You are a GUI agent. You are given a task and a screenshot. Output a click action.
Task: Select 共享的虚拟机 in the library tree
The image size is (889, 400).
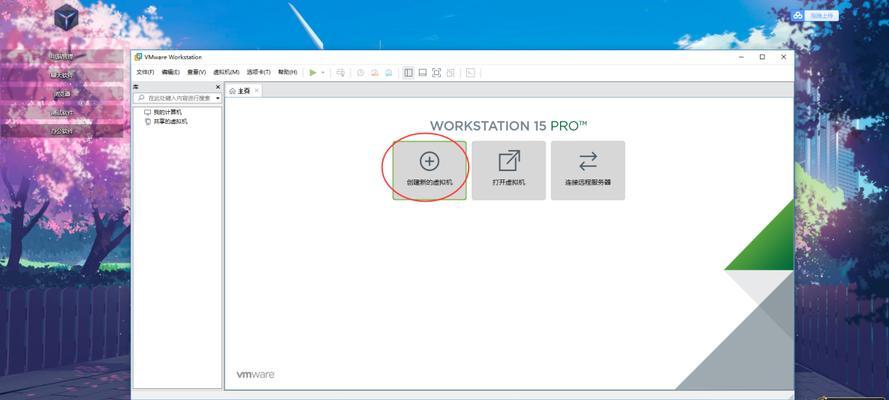(167, 121)
